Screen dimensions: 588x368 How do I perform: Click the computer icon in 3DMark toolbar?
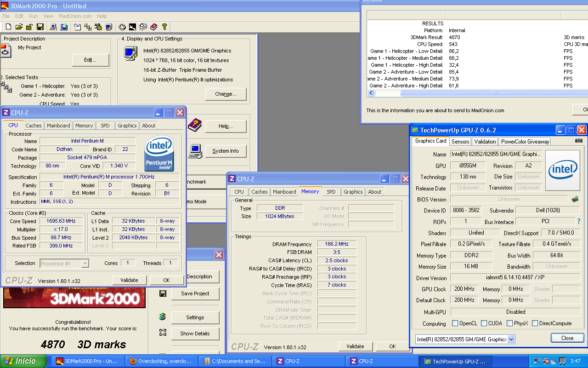point(53,27)
